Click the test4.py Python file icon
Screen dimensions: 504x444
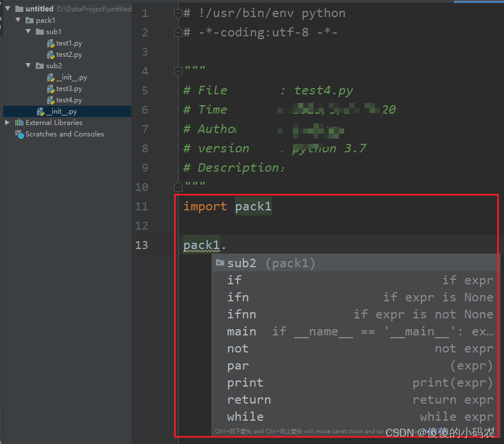[x=51, y=100]
